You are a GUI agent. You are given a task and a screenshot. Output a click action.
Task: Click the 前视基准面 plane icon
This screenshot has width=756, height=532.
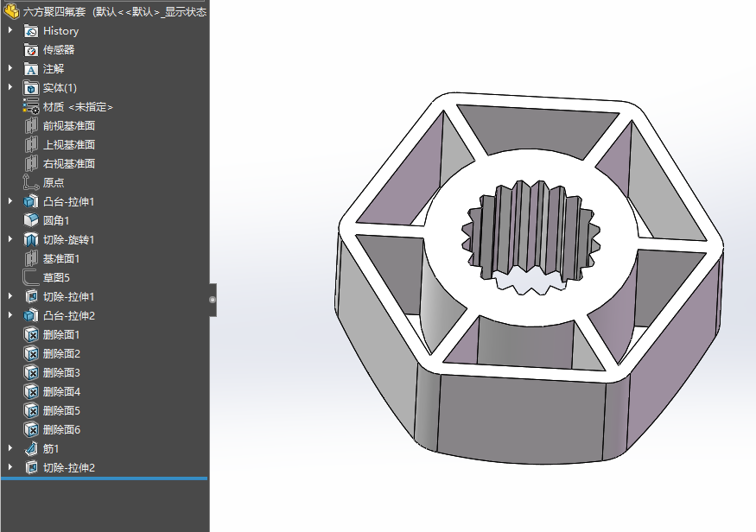tap(31, 126)
